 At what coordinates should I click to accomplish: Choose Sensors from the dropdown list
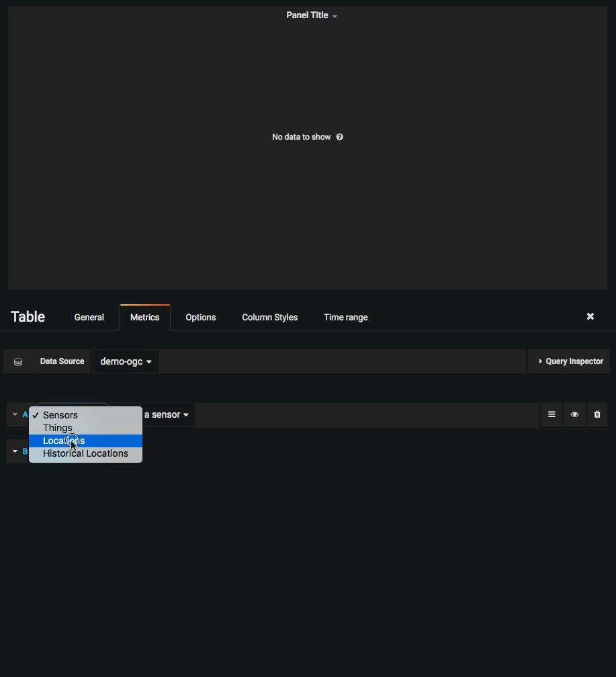pyautogui.click(x=85, y=415)
